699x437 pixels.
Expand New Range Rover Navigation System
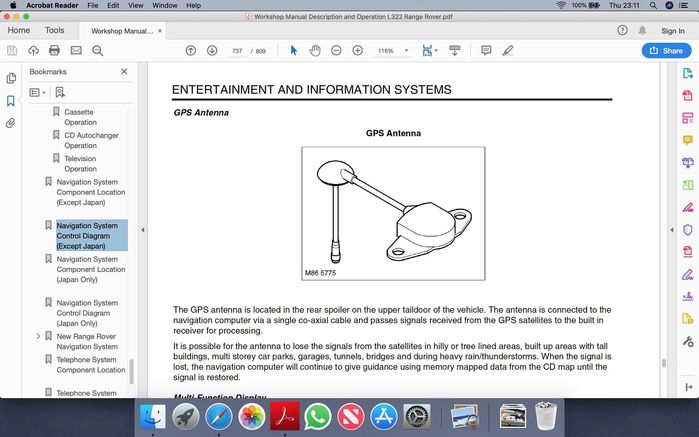pyautogui.click(x=38, y=336)
